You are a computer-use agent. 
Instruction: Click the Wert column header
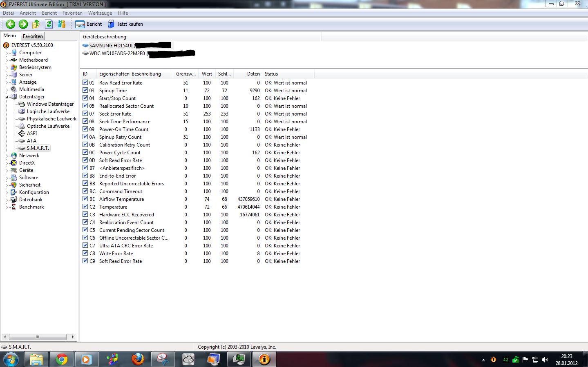pos(207,74)
